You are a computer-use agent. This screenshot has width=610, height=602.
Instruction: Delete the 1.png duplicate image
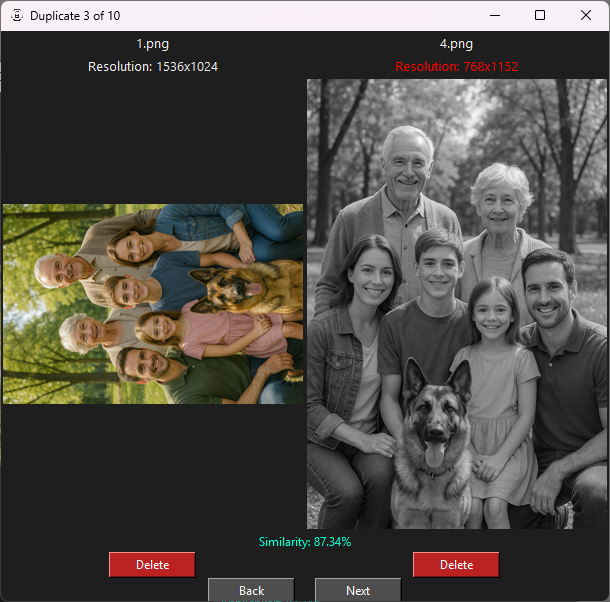[x=152, y=564]
